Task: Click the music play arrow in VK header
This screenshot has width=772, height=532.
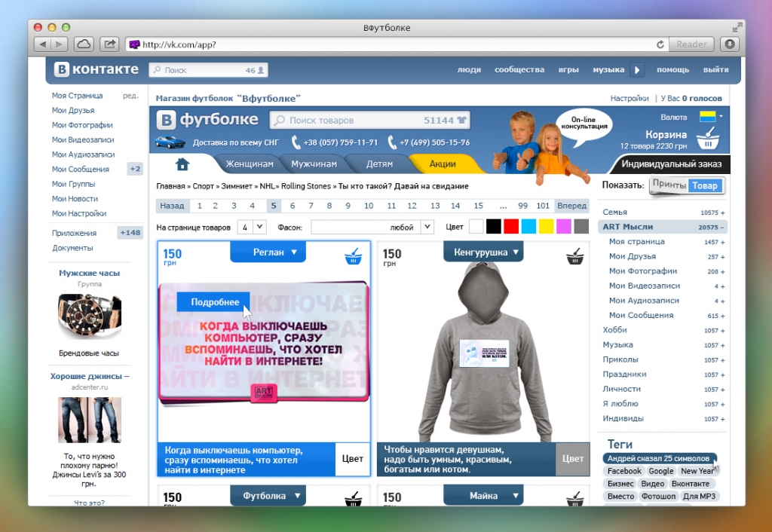Action: [637, 70]
